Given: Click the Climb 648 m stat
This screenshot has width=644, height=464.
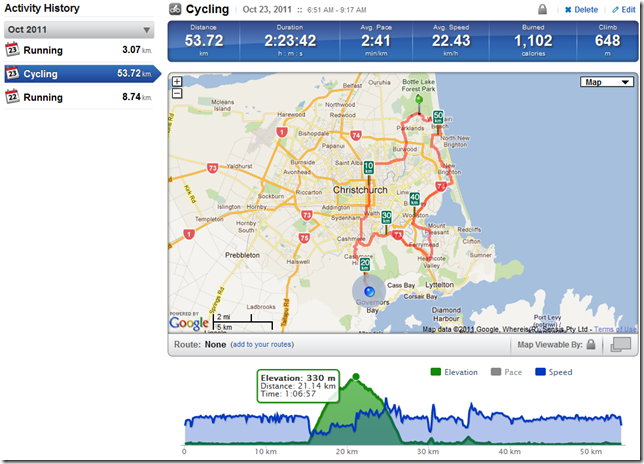Looking at the screenshot, I should click(x=607, y=41).
